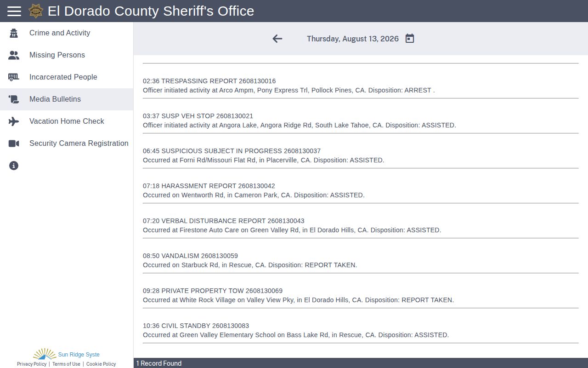The height and width of the screenshot is (368, 588).
Task: Click the sheriff badge logo
Action: pos(36,11)
